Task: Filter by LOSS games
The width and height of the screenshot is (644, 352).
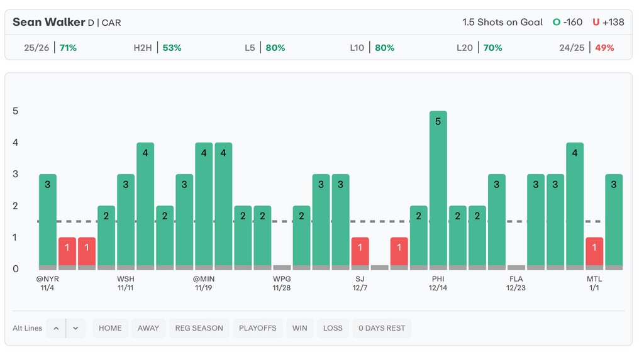Action: pos(333,328)
